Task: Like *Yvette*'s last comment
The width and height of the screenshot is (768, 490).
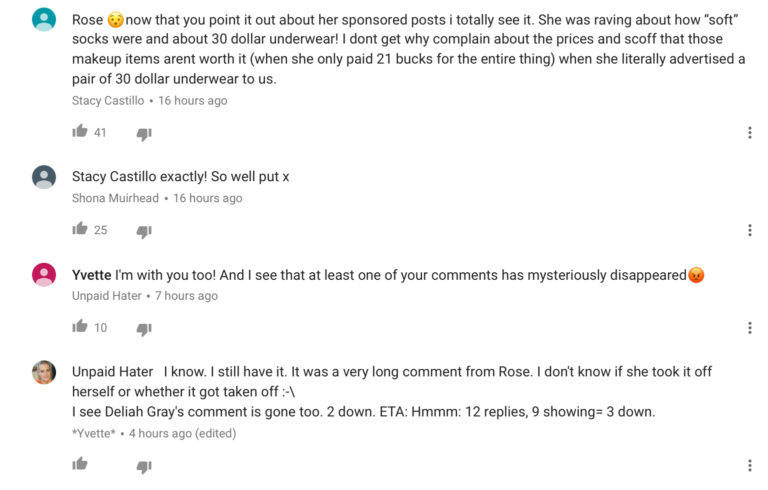Action: point(80,464)
